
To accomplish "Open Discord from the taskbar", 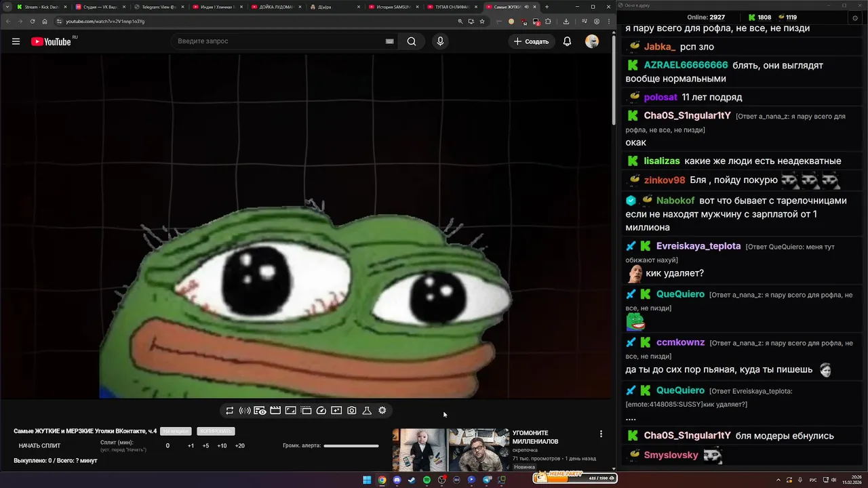I will tap(397, 480).
